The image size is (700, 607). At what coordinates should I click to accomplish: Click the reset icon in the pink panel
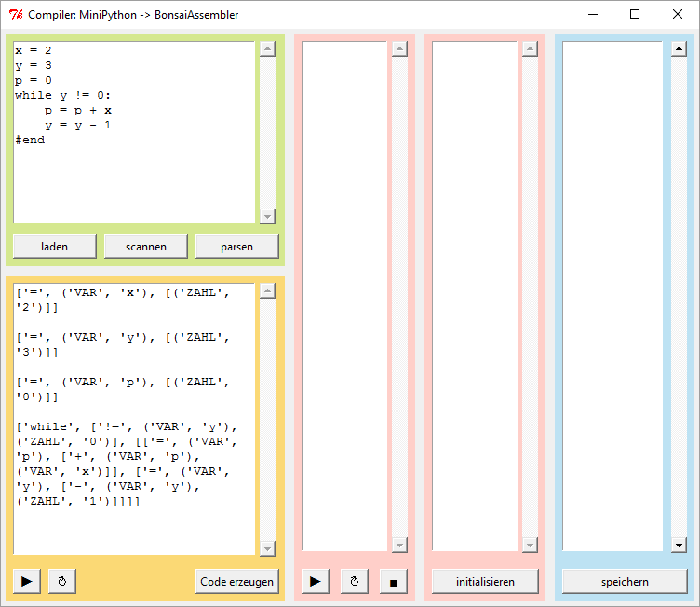click(354, 581)
